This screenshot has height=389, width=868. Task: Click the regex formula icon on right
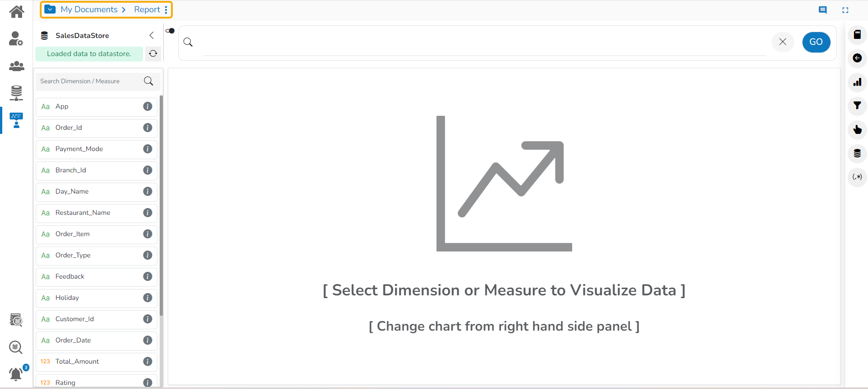coord(857,177)
